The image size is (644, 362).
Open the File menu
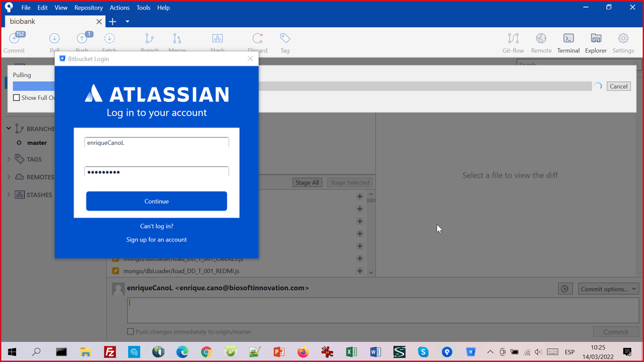pos(26,7)
